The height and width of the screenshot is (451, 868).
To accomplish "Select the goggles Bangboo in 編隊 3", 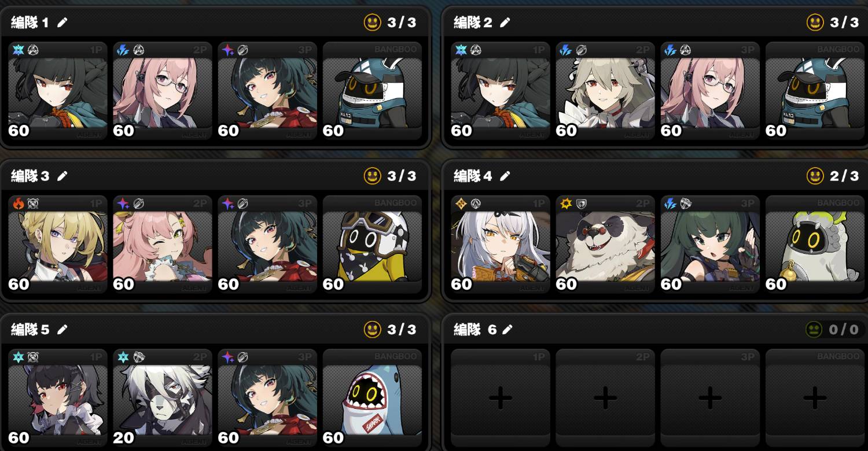I will click(x=372, y=244).
